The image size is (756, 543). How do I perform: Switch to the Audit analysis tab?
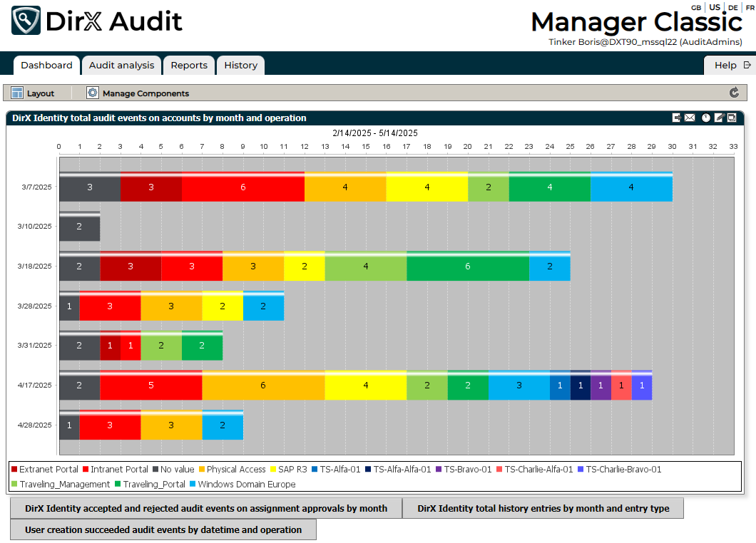click(121, 66)
